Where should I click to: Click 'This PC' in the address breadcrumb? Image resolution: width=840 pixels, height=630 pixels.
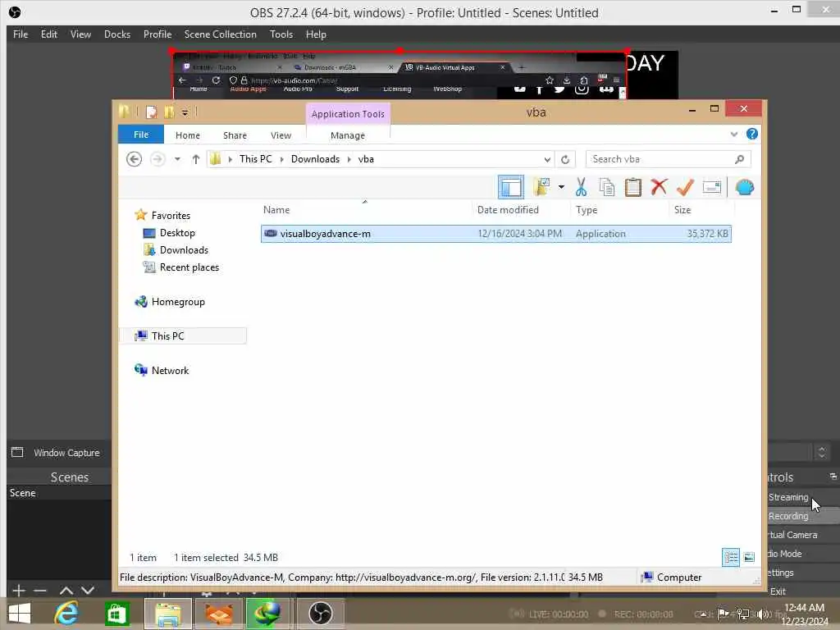256,159
